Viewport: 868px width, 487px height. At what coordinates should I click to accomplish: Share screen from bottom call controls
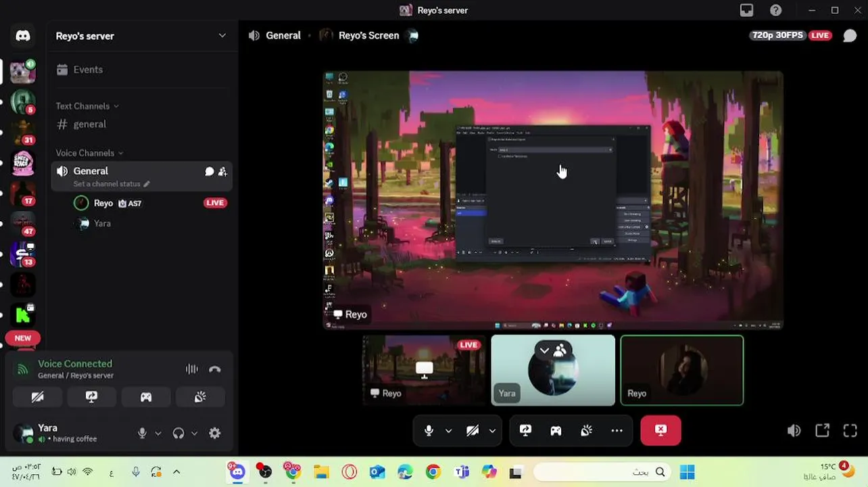[x=525, y=431]
